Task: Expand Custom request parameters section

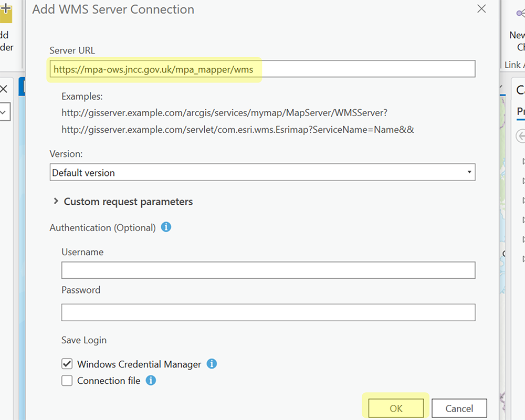Action: click(56, 201)
